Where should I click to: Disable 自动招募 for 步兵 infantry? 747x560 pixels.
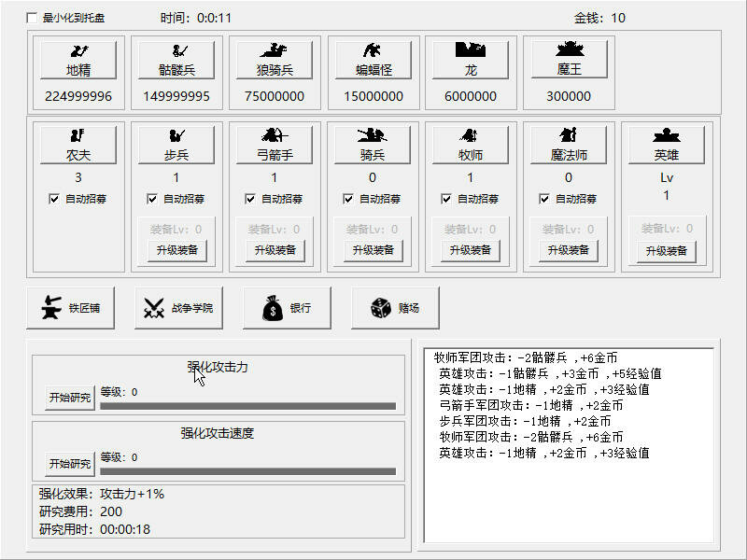[152, 198]
